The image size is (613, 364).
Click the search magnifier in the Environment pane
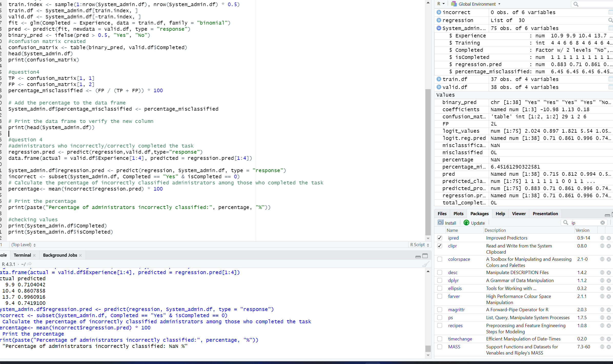point(576,4)
